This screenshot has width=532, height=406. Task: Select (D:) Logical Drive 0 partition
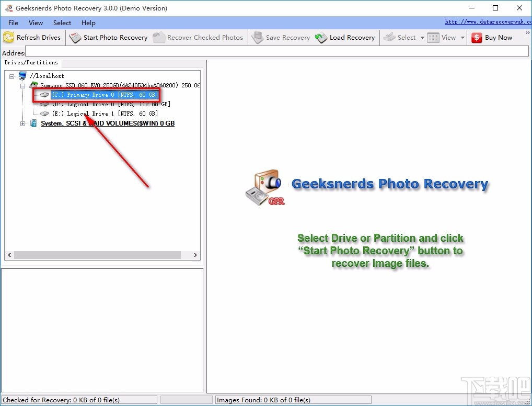click(111, 104)
